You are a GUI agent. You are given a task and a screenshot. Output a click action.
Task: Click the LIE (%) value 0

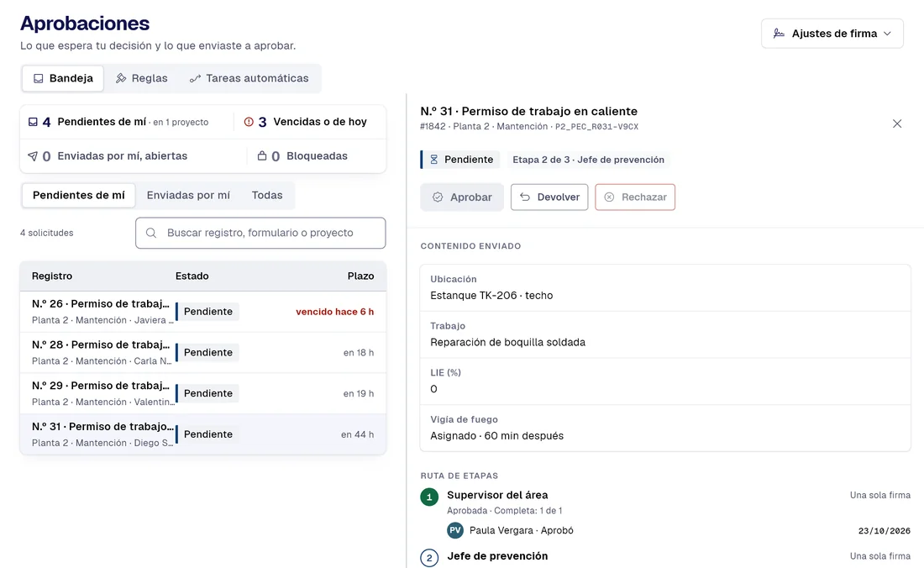(433, 389)
